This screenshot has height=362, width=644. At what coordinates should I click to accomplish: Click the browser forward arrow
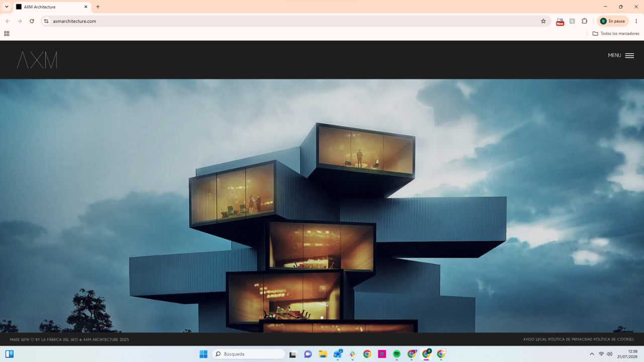20,21
